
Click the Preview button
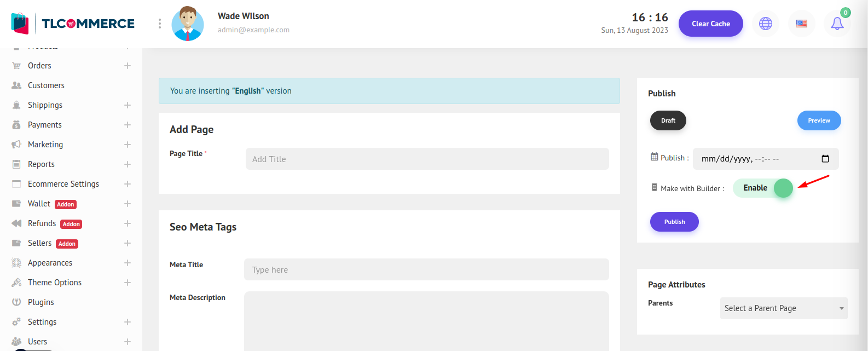click(819, 120)
